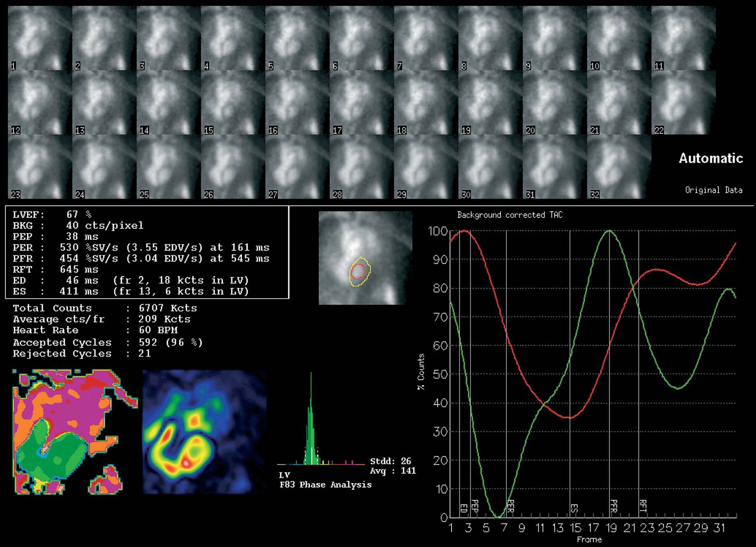Click frame 22 thumbnail
The height and width of the screenshot is (547, 756).
[683, 103]
